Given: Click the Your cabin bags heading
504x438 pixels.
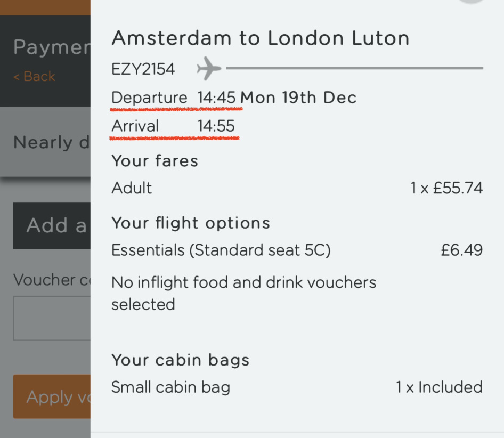Looking at the screenshot, I should pos(180,360).
